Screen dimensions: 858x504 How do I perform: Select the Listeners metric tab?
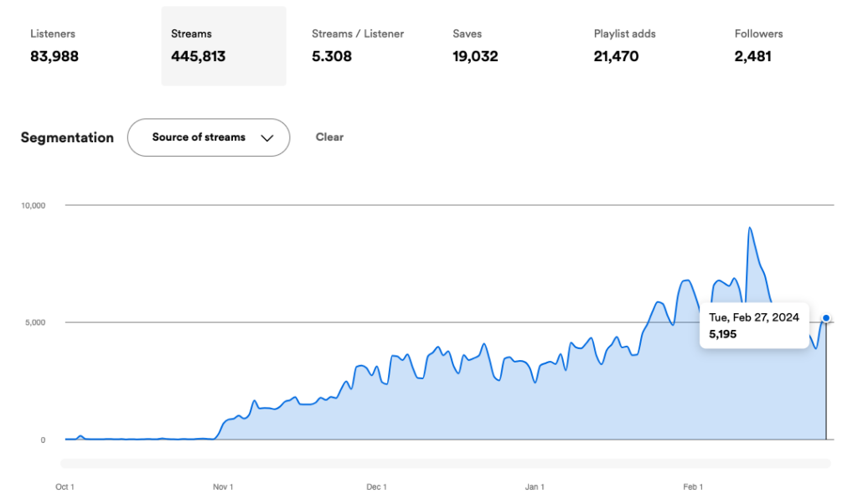[x=54, y=46]
